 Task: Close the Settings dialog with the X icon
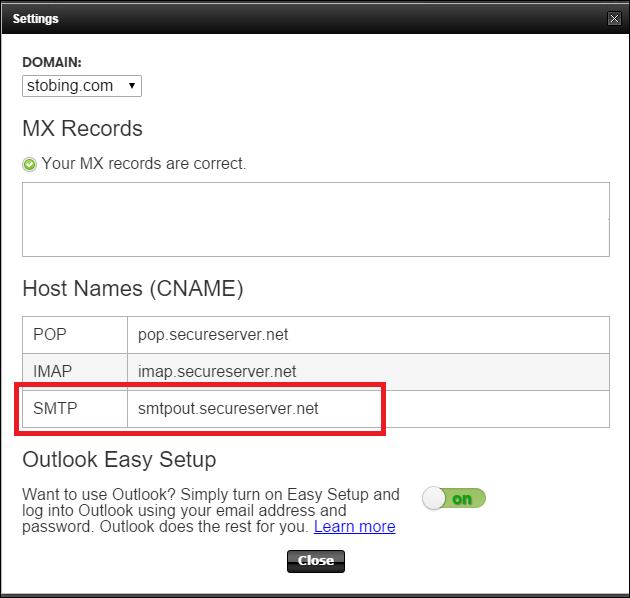tap(614, 18)
